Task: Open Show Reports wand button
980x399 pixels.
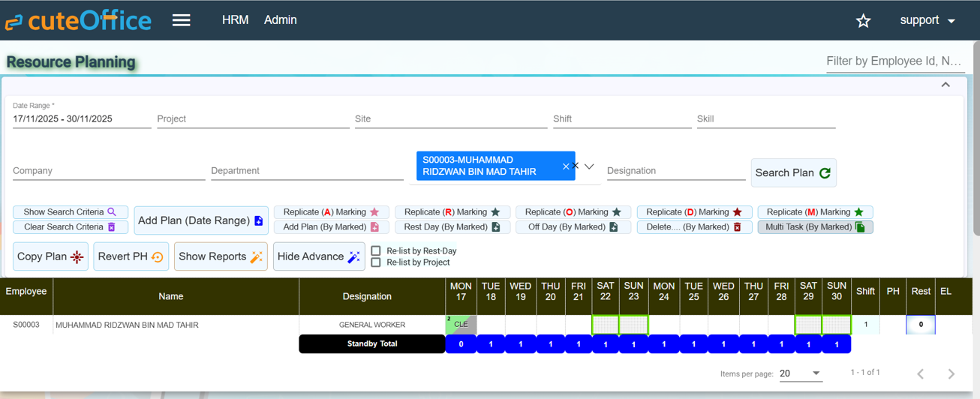Action: point(221,256)
